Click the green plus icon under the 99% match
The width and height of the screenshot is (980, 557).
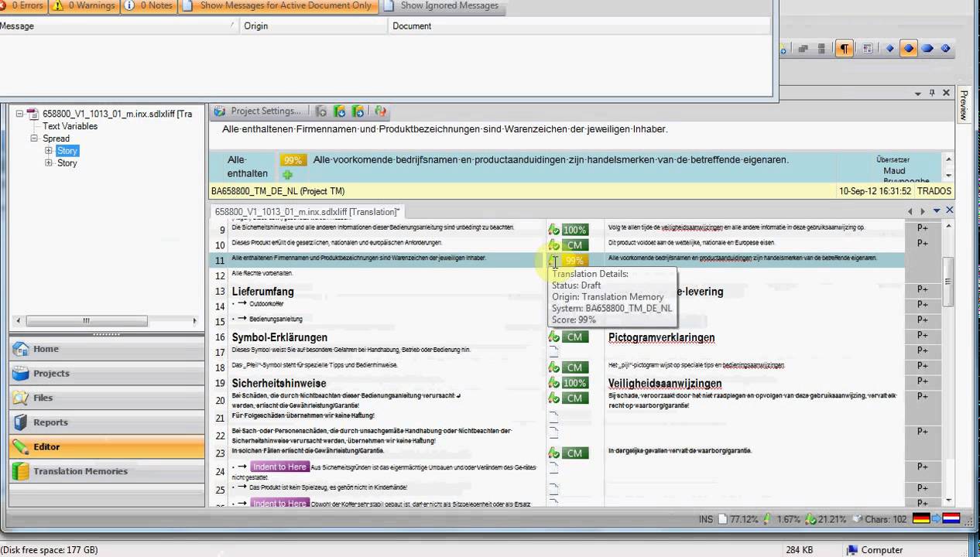[x=286, y=175]
